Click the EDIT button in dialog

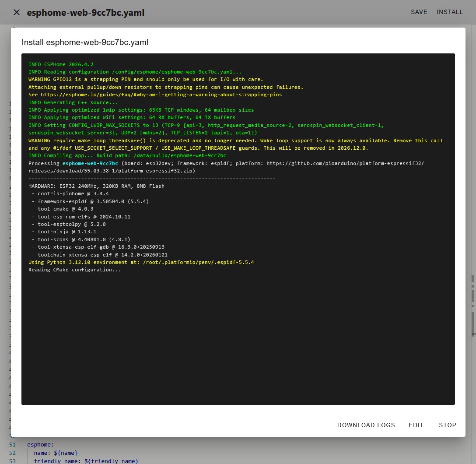pyautogui.click(x=416, y=425)
